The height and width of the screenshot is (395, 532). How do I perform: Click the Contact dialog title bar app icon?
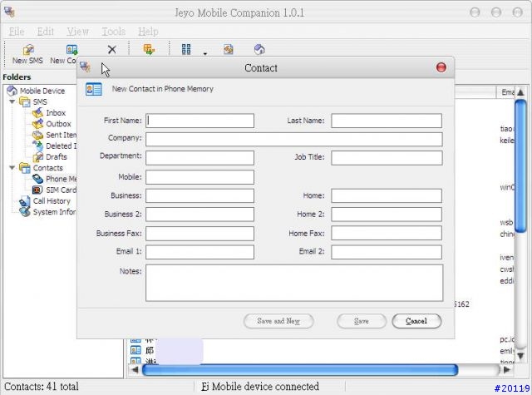[85, 67]
